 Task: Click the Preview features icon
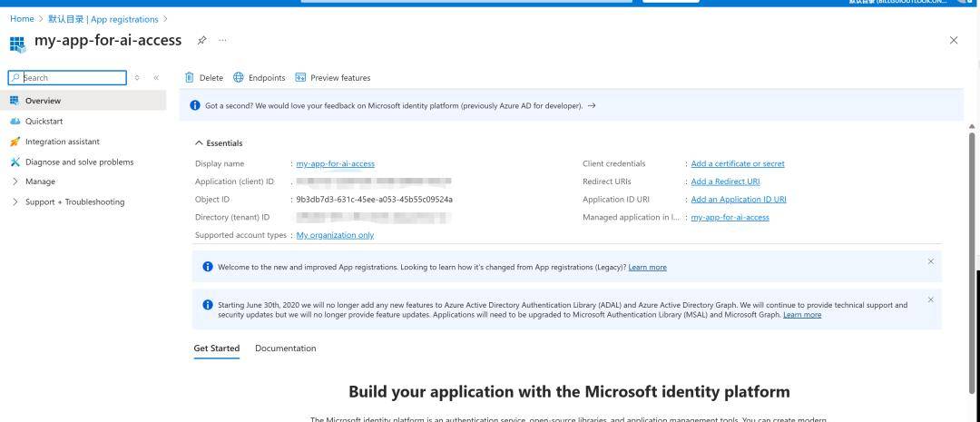[300, 77]
